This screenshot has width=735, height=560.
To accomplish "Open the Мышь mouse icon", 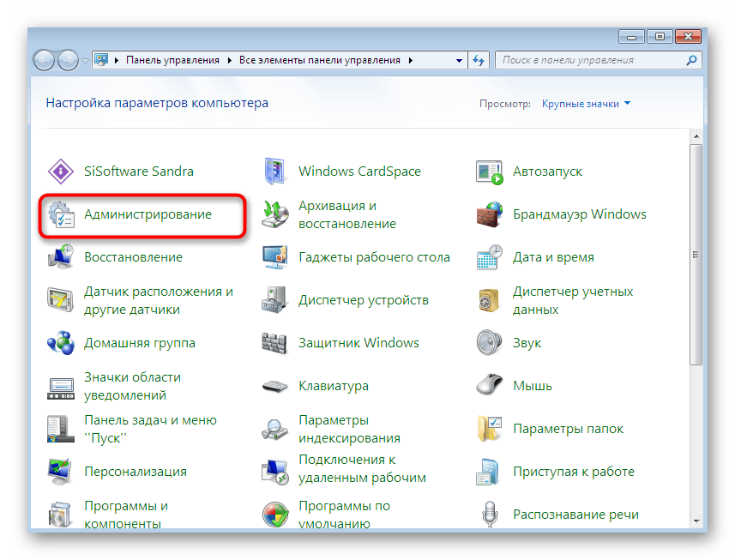I will (490, 386).
